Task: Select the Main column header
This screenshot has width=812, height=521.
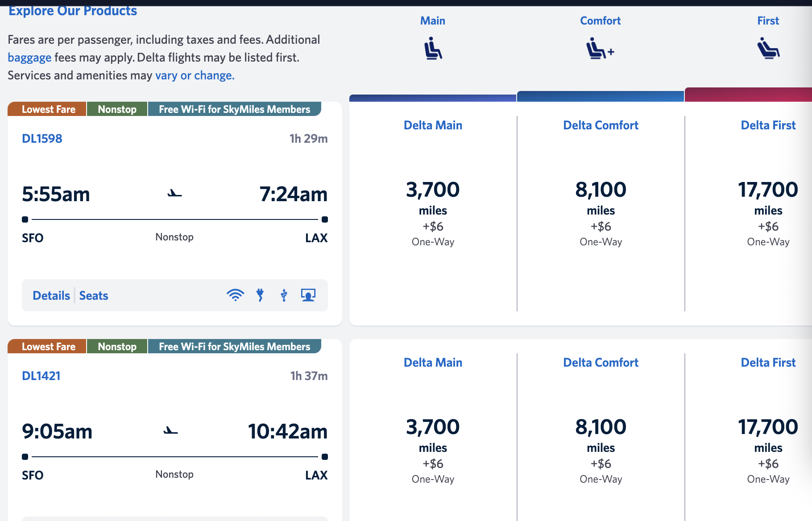Action: coord(433,21)
